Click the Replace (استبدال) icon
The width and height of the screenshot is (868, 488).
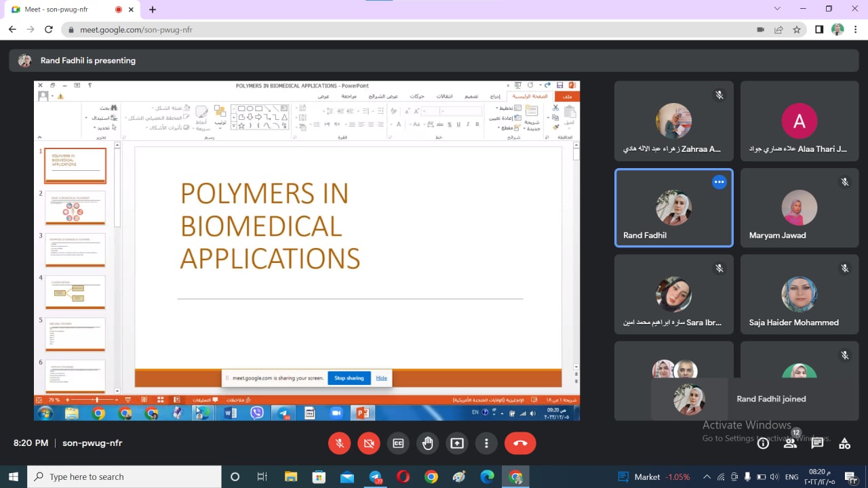click(x=107, y=117)
